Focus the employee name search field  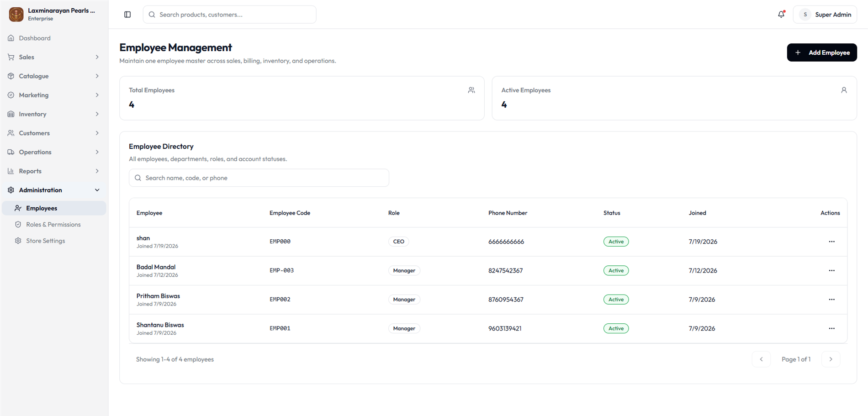[x=259, y=178]
